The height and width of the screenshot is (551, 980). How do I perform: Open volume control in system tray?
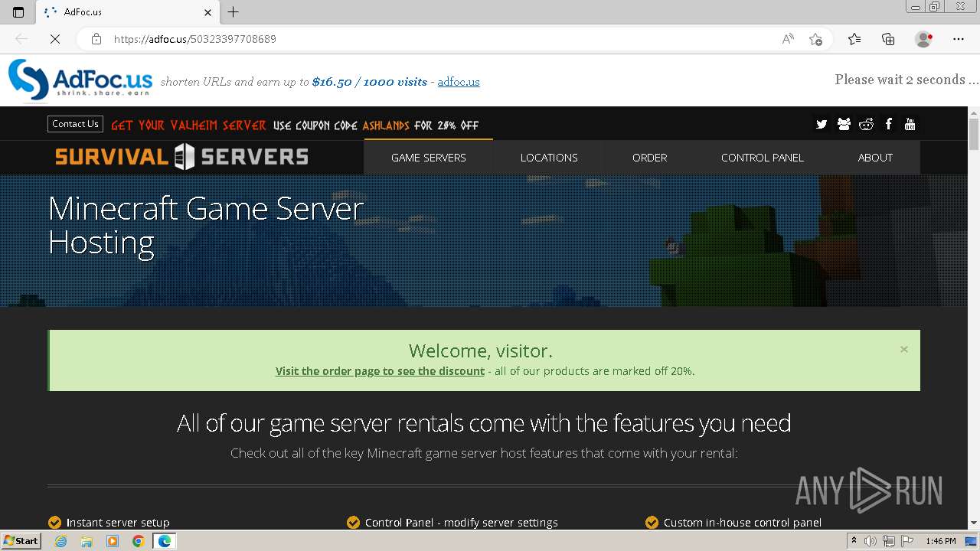tap(871, 541)
